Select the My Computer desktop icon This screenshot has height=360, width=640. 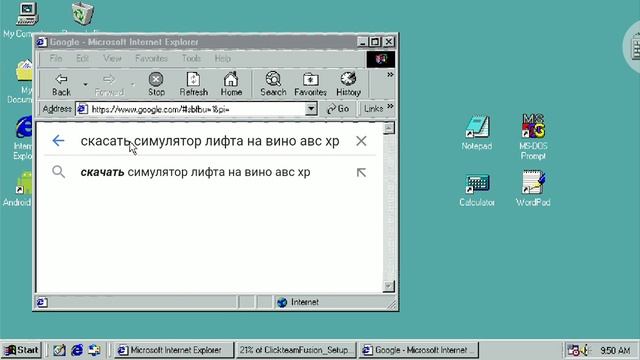pos(27,19)
